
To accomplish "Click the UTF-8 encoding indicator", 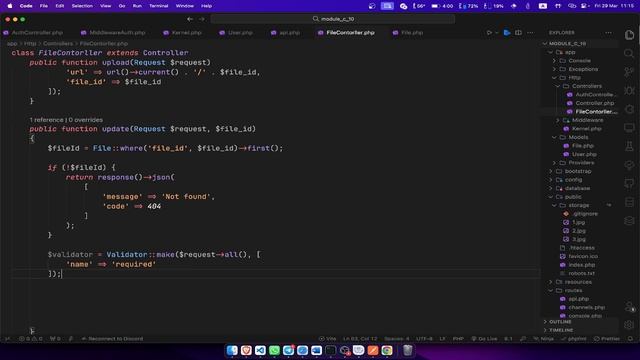I will point(424,339).
